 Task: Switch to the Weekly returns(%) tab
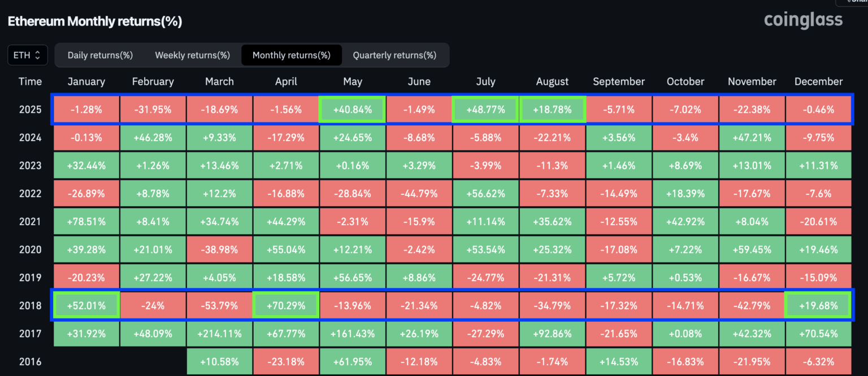192,55
